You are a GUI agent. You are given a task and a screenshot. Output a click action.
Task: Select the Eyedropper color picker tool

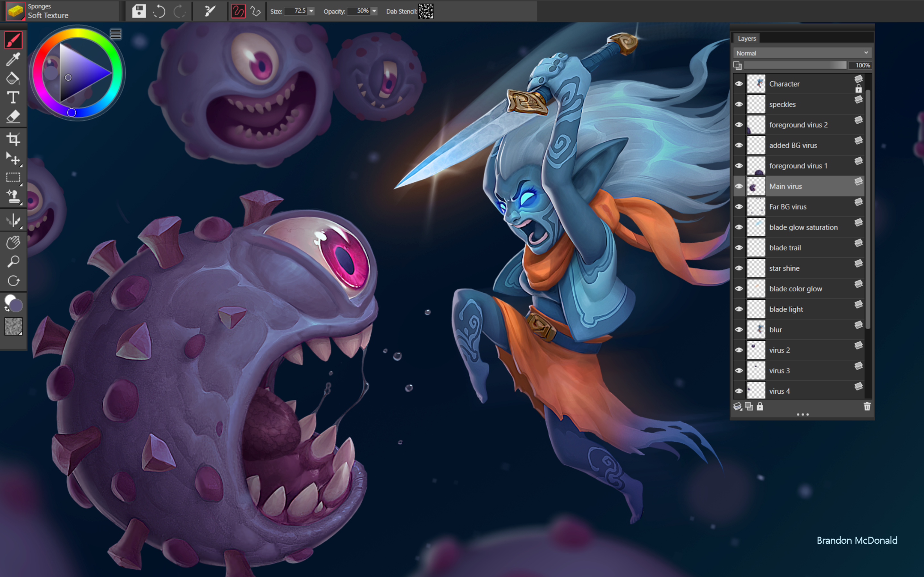[13, 59]
